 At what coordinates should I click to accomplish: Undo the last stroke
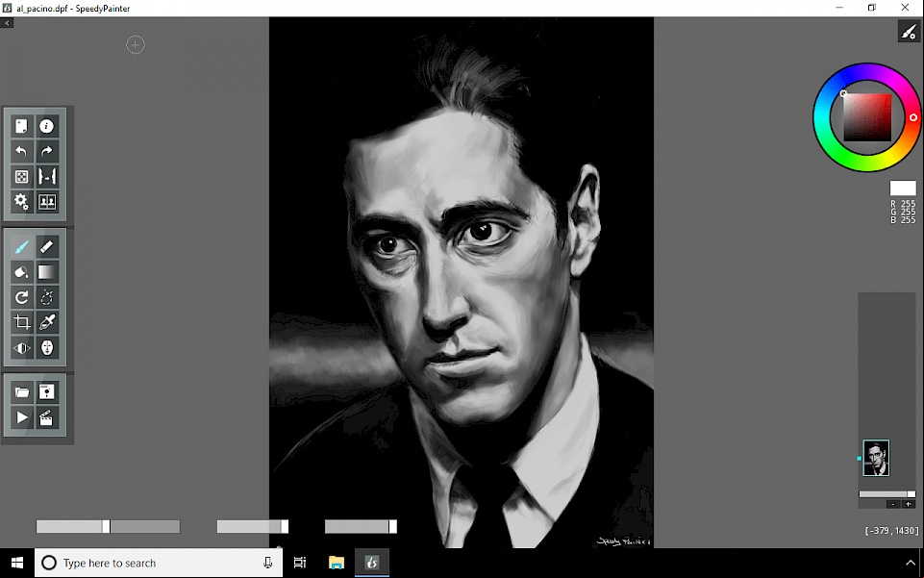tap(22, 151)
